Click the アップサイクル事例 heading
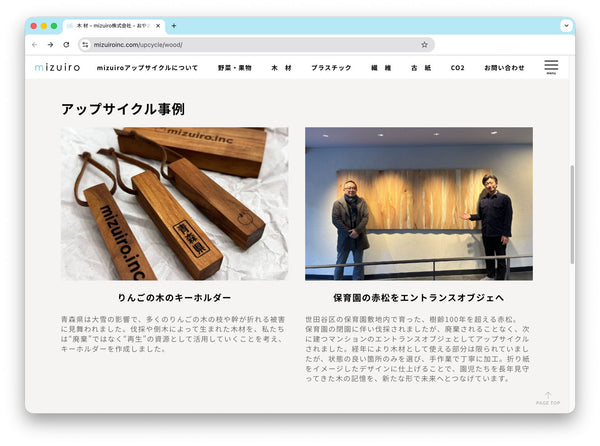This screenshot has width=600, height=446. 123,109
